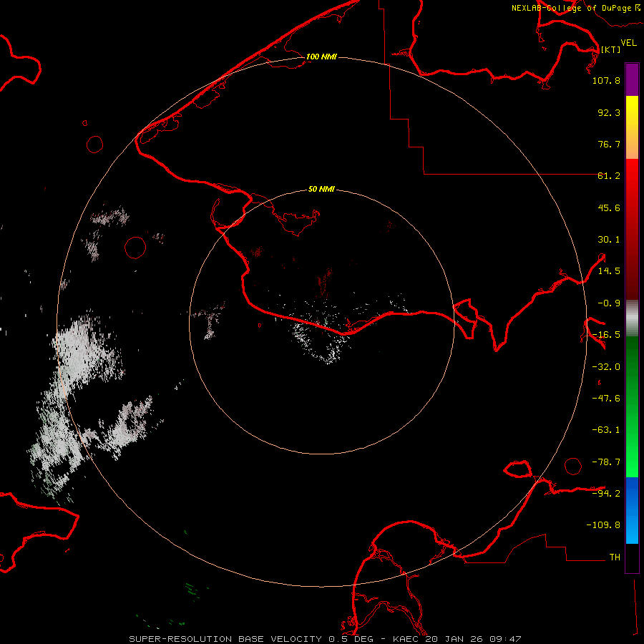Select the -32.0 scale value

pyautogui.click(x=606, y=367)
